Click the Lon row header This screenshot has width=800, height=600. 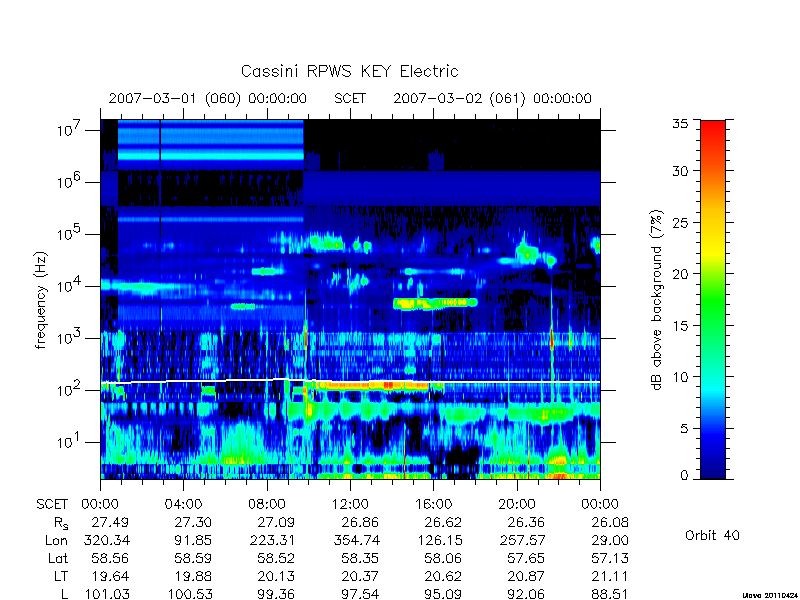[56, 540]
